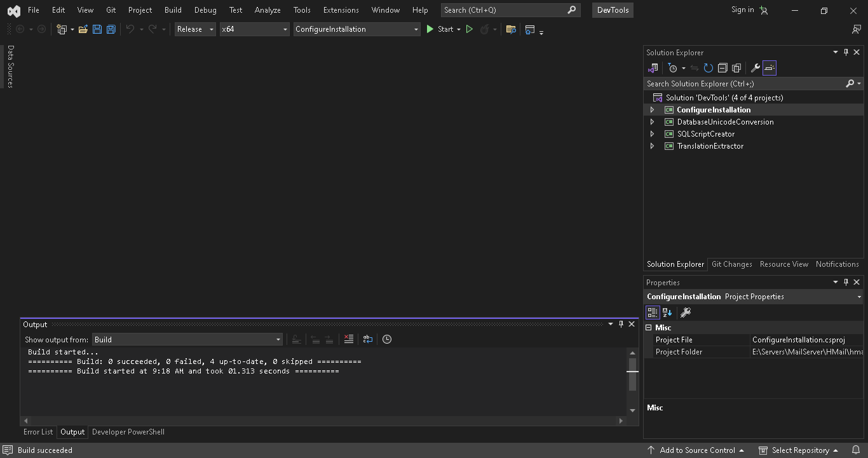Show timestamps in the Output window

[x=387, y=339]
